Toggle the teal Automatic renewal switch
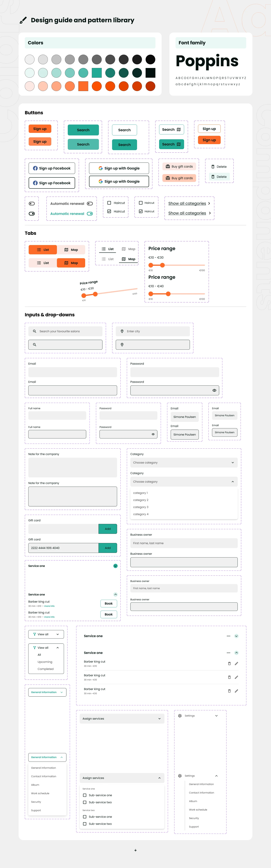Image resolution: width=271 pixels, height=868 pixels. click(90, 214)
